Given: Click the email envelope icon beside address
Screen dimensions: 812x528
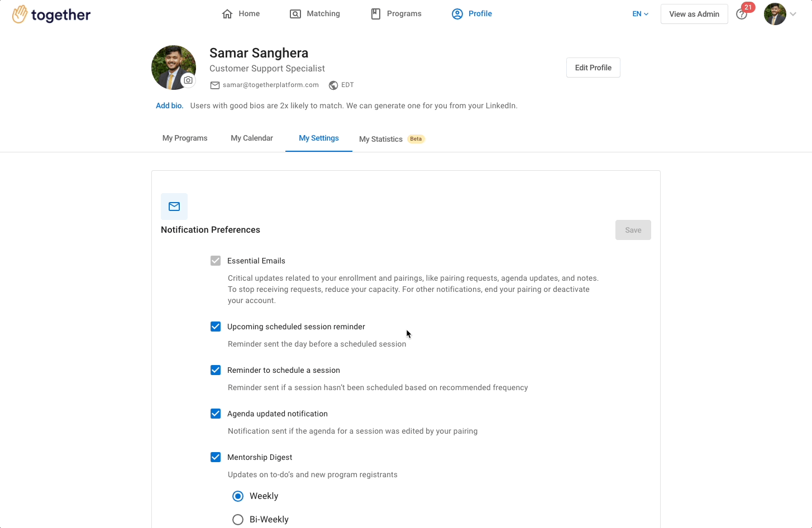Looking at the screenshot, I should click(215, 85).
